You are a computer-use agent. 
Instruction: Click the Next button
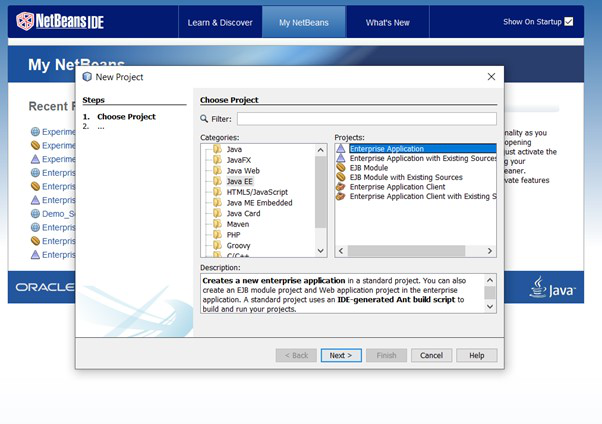pyautogui.click(x=341, y=355)
